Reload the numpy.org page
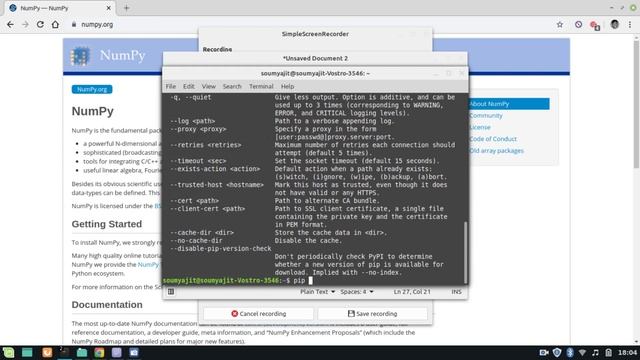 pyautogui.click(x=40, y=24)
